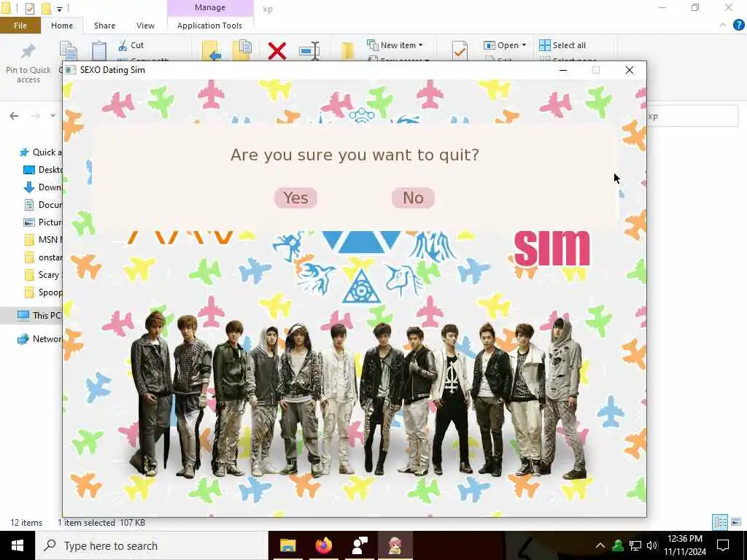Click the New folder icon
Viewport: 747px width, 560px height.
pyautogui.click(x=347, y=51)
